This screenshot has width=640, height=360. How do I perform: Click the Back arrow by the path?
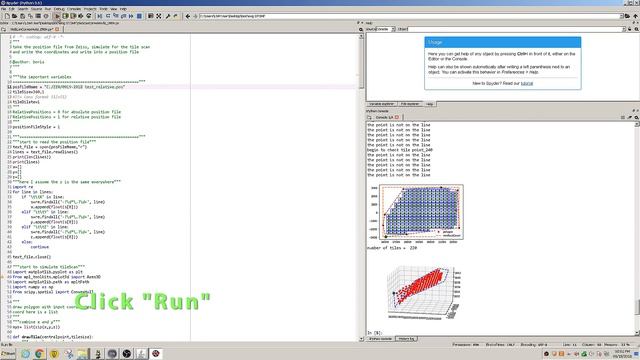(x=188, y=16)
